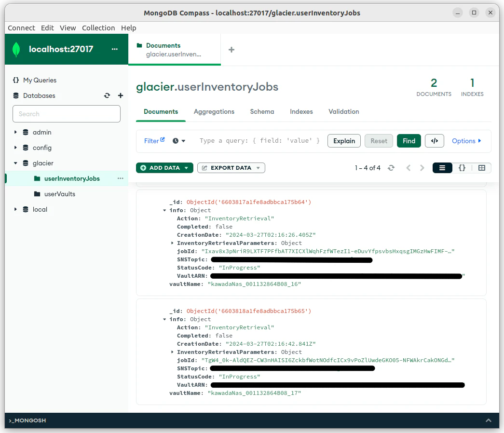Open the Connect menu

click(x=21, y=28)
